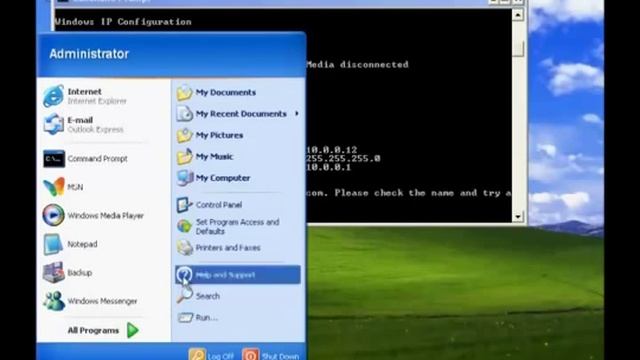The height and width of the screenshot is (360, 640).
Task: Click the Log Off button text
Action: point(220,356)
